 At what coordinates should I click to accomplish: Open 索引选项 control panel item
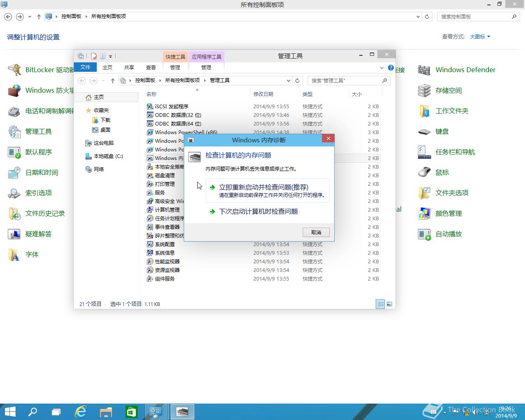point(30,193)
